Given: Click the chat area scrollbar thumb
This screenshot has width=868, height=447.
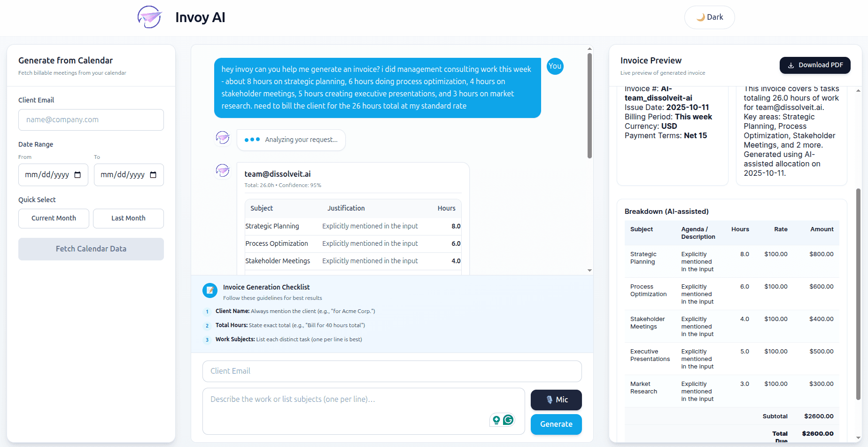Looking at the screenshot, I should (589, 106).
